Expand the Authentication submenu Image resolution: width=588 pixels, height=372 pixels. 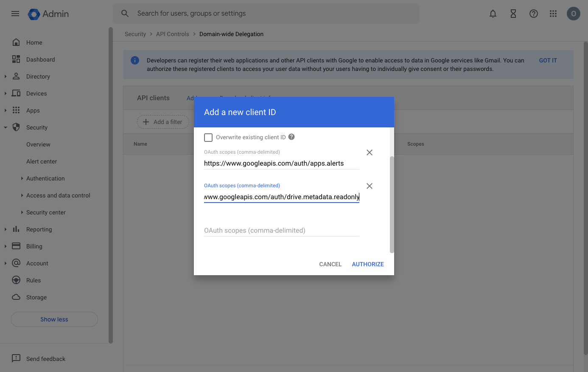pos(22,178)
